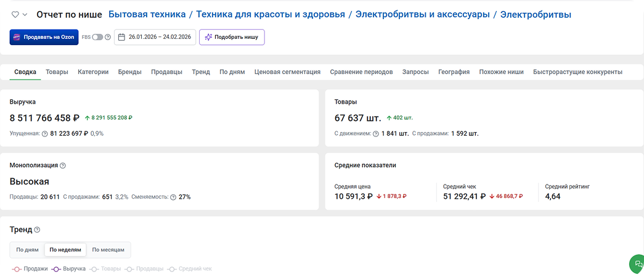644x277 pixels.
Task: Click the help icon beside 'Упущенная'
Action: pyautogui.click(x=45, y=133)
